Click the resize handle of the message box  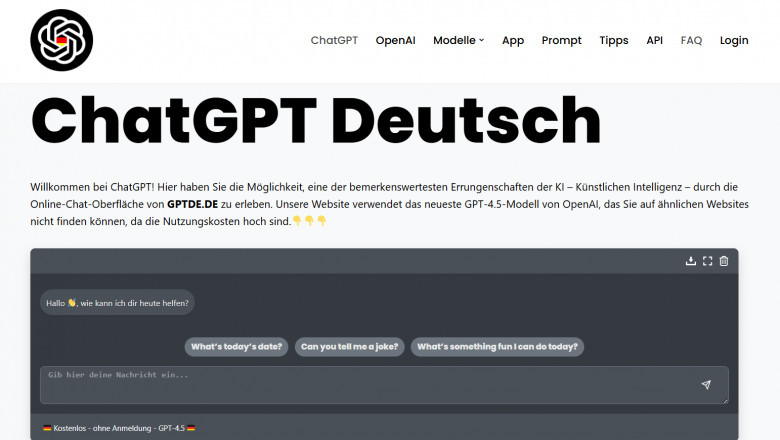point(725,400)
